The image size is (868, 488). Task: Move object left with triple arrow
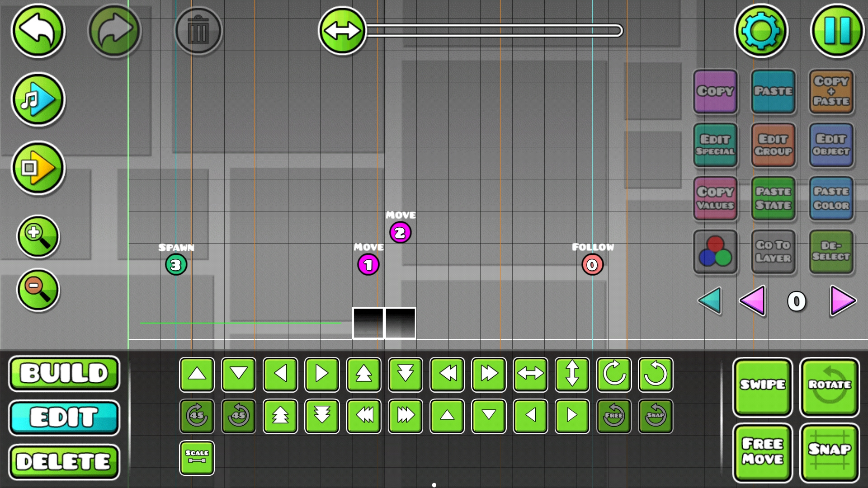coord(363,416)
